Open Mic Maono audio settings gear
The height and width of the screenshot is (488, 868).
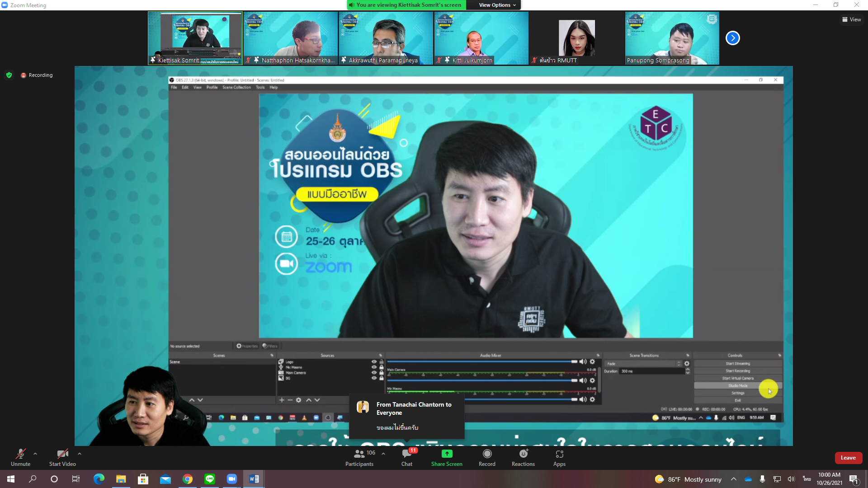pyautogui.click(x=592, y=399)
